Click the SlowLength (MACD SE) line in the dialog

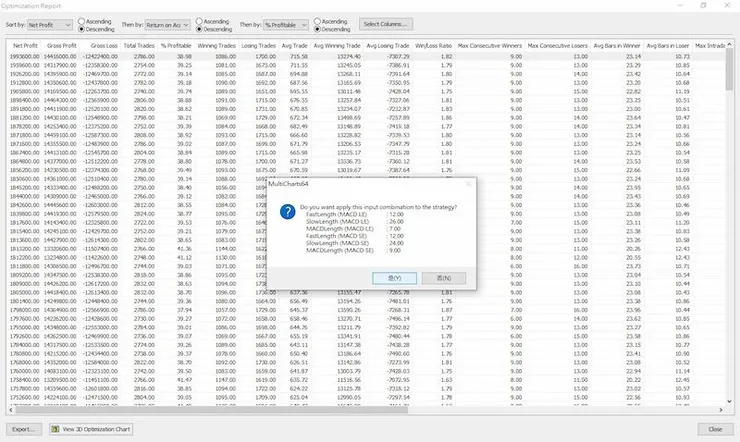click(x=355, y=243)
